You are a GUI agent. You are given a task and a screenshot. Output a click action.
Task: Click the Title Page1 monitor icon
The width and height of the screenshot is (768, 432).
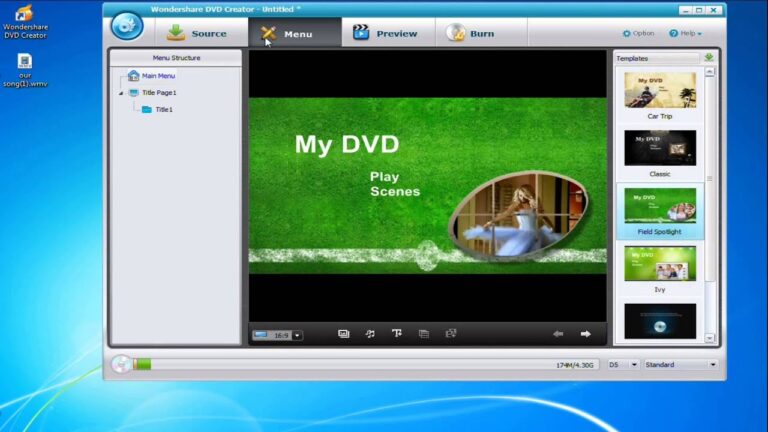[133, 93]
